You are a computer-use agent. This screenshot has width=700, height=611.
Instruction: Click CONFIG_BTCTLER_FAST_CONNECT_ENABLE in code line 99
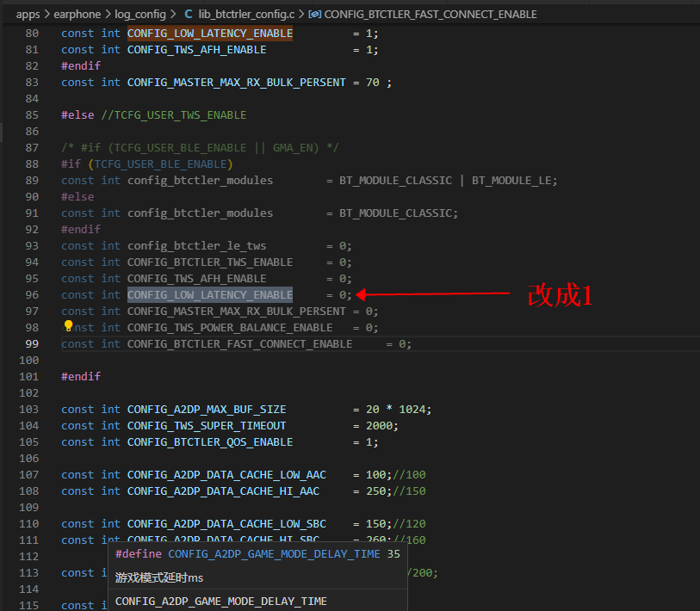coord(239,344)
